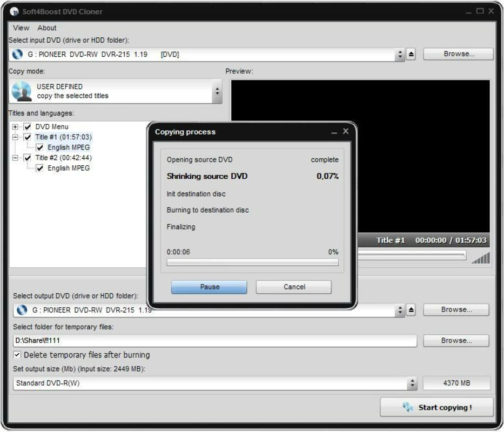Click the complete status text
Image resolution: width=504 pixels, height=432 pixels.
325,160
